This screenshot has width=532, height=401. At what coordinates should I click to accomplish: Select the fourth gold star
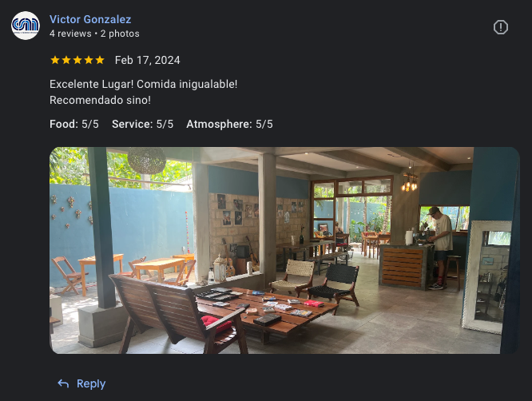pos(89,60)
